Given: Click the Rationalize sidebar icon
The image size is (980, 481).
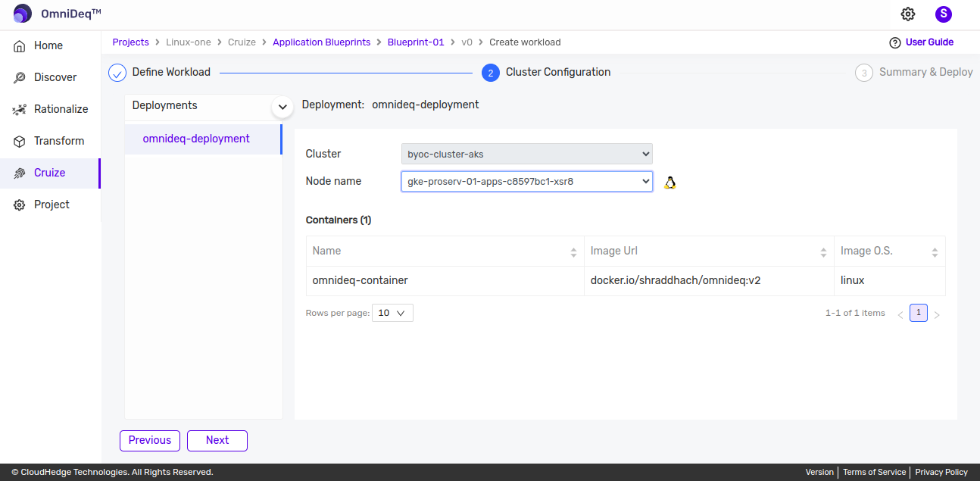Looking at the screenshot, I should (20, 109).
